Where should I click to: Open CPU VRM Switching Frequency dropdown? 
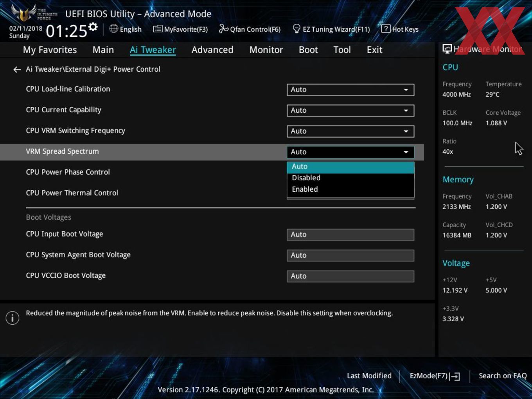(350, 131)
